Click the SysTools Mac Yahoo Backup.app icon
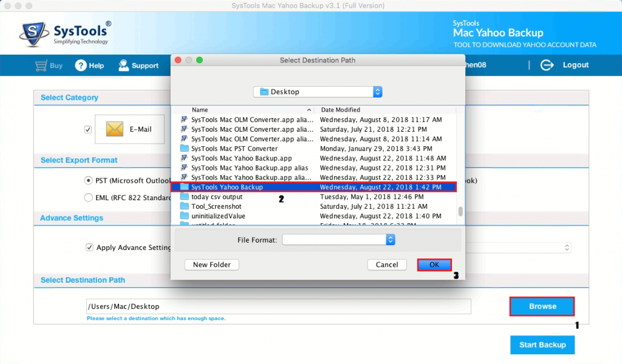The image size is (622, 364). click(x=184, y=158)
